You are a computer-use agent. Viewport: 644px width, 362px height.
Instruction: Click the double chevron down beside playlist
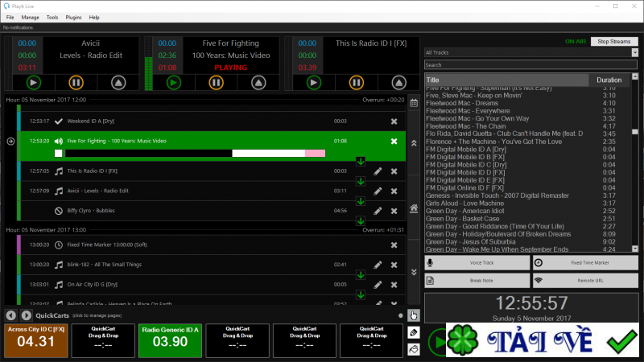point(414,272)
